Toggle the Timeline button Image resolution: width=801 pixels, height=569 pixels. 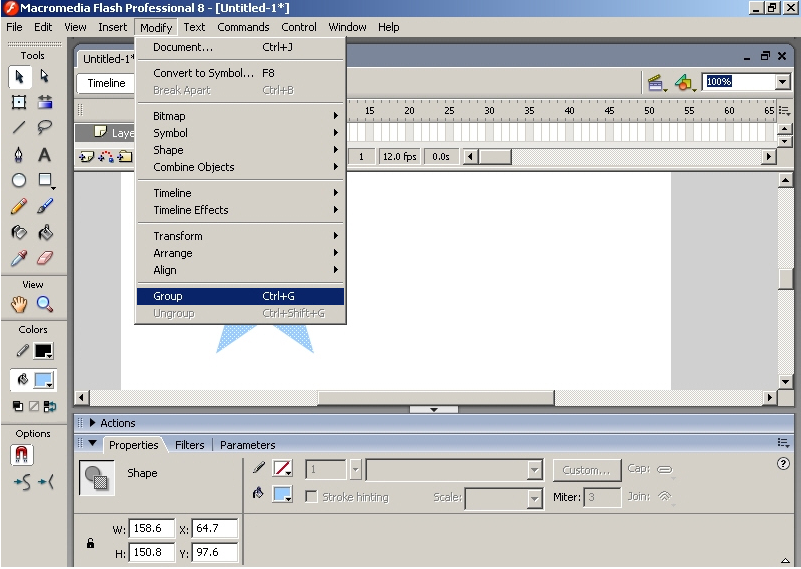106,83
